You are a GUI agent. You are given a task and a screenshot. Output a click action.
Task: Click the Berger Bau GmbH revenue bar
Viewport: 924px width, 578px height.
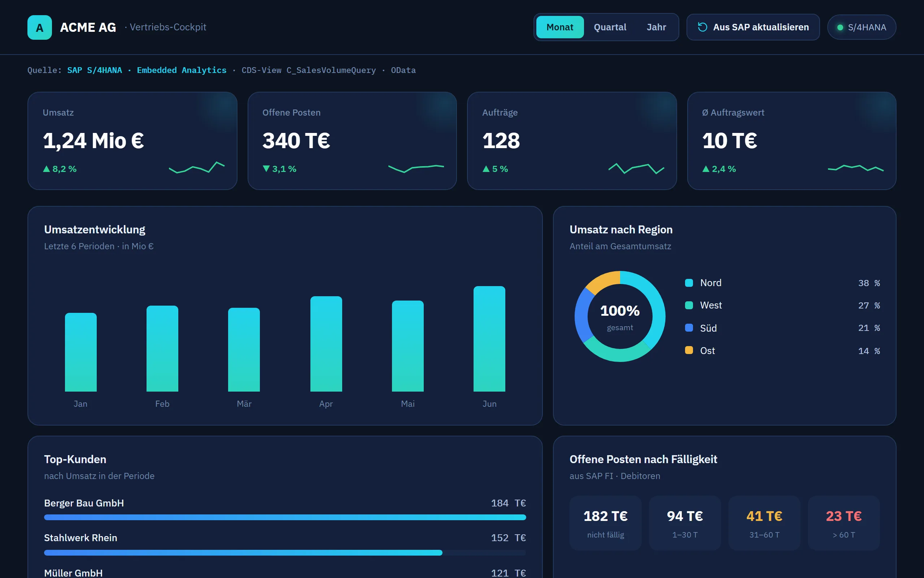tap(285, 517)
